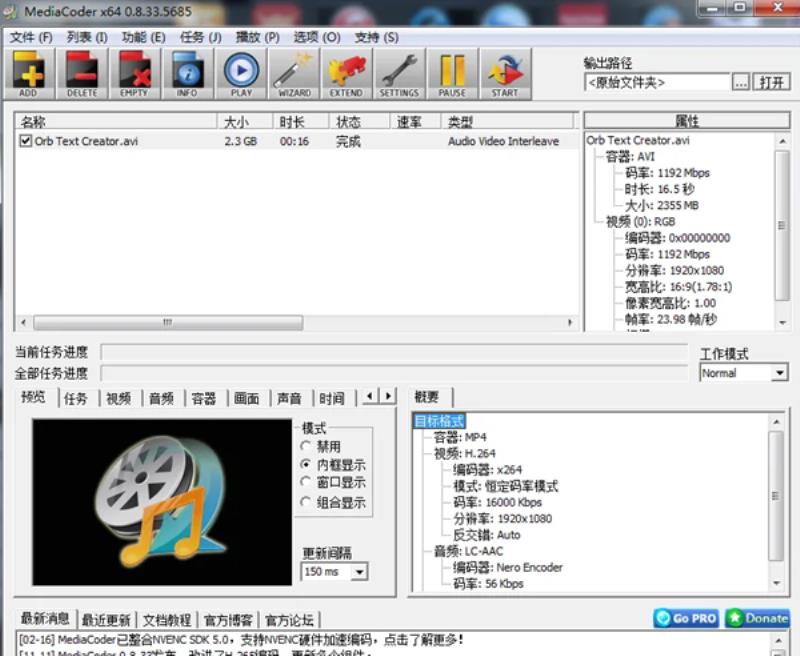Select the 目标格式 tree node
The image size is (800, 656).
coord(439,421)
